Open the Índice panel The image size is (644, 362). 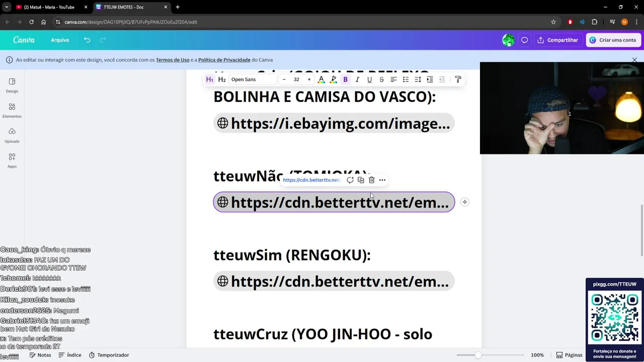70,355
